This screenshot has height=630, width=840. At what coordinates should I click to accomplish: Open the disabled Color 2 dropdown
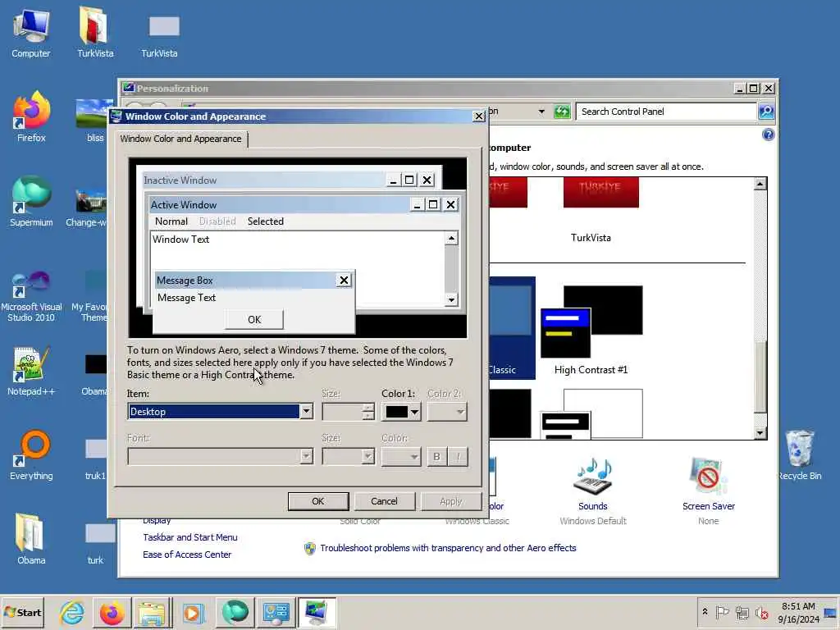447,412
